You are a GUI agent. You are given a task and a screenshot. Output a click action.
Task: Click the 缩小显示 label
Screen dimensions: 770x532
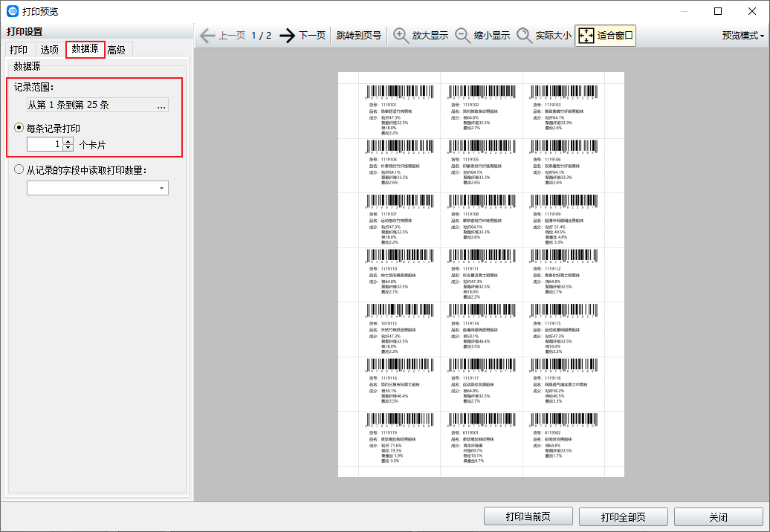click(x=492, y=36)
